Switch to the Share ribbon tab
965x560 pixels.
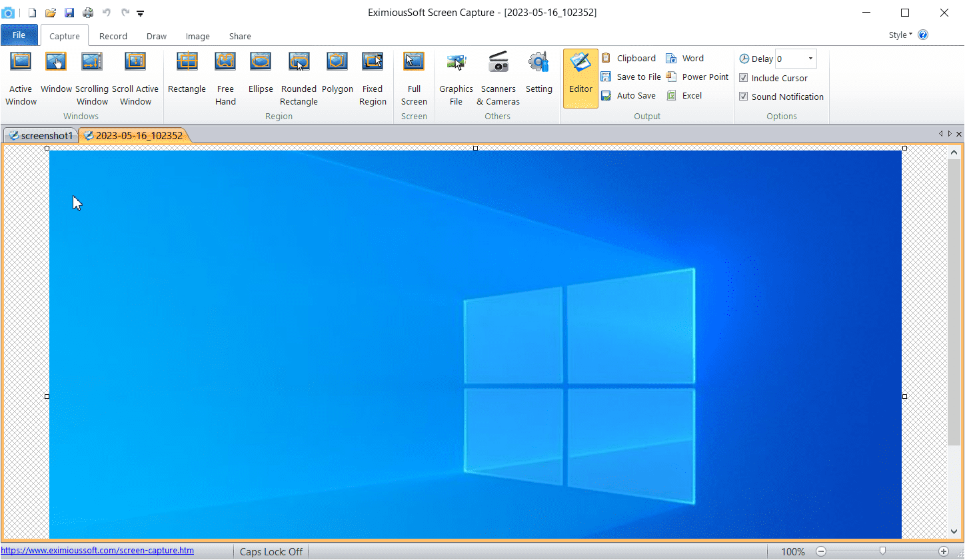click(240, 36)
